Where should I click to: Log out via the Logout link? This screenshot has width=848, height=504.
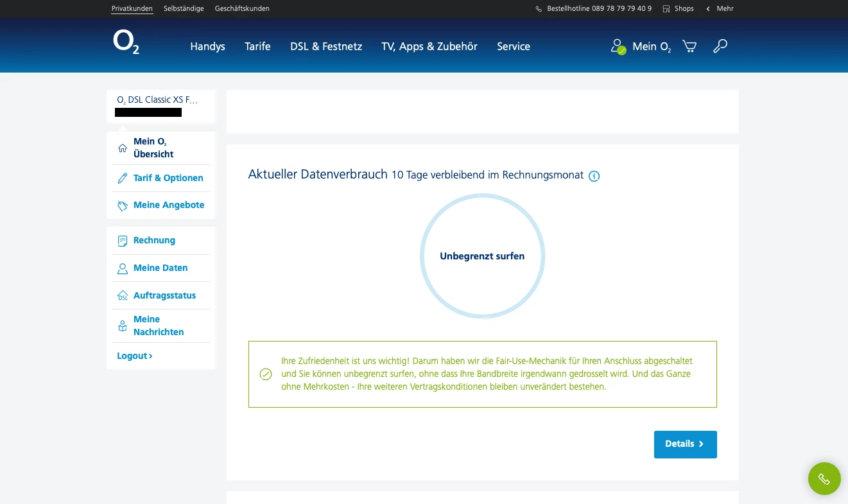pyautogui.click(x=134, y=356)
